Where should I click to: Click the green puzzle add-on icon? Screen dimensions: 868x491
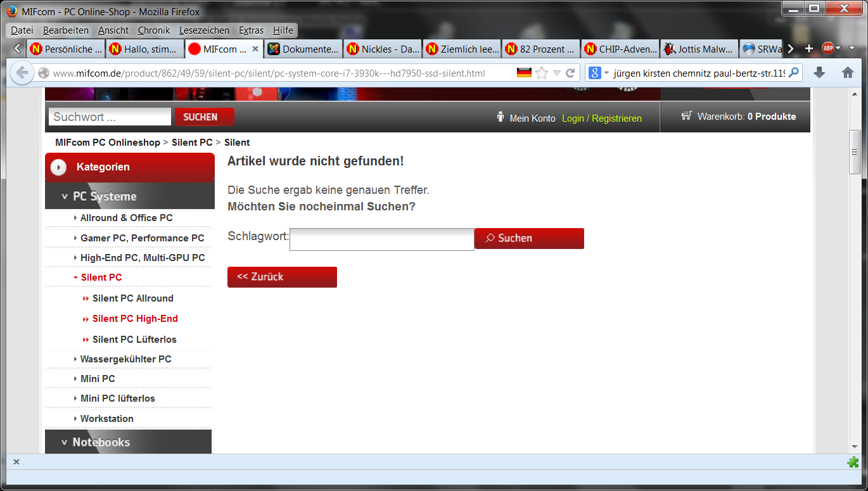pos(853,462)
